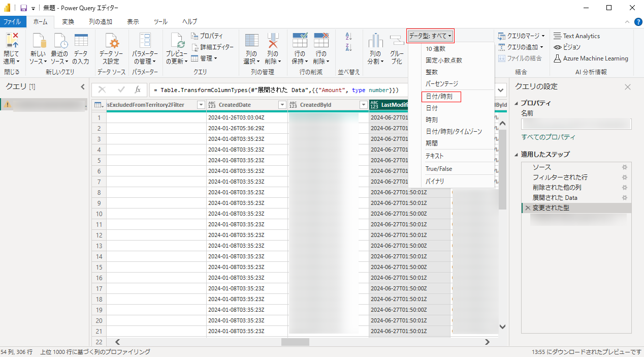Select 日付/時刻 from the data type menu
Viewport: 644px width, 357px height.
click(x=439, y=96)
